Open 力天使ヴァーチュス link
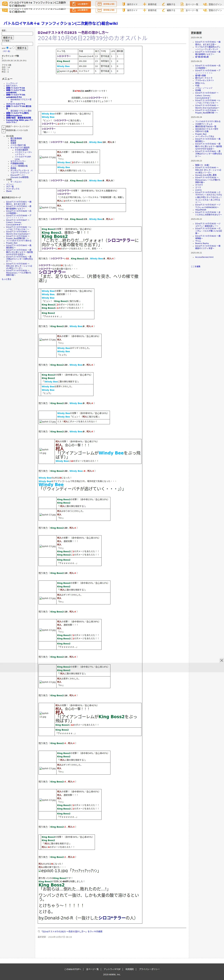The image size is (224, 980). [204, 124]
